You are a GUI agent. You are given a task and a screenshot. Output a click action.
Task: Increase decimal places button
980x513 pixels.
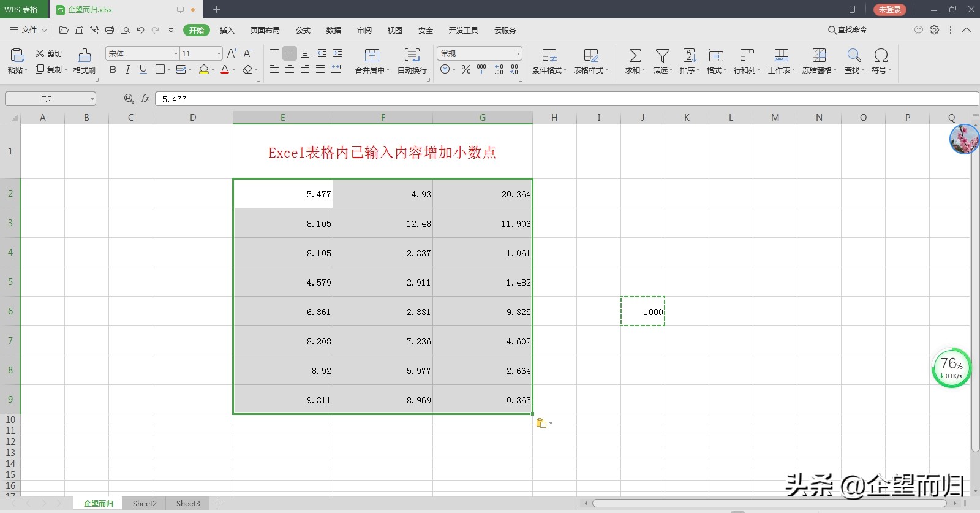[499, 69]
